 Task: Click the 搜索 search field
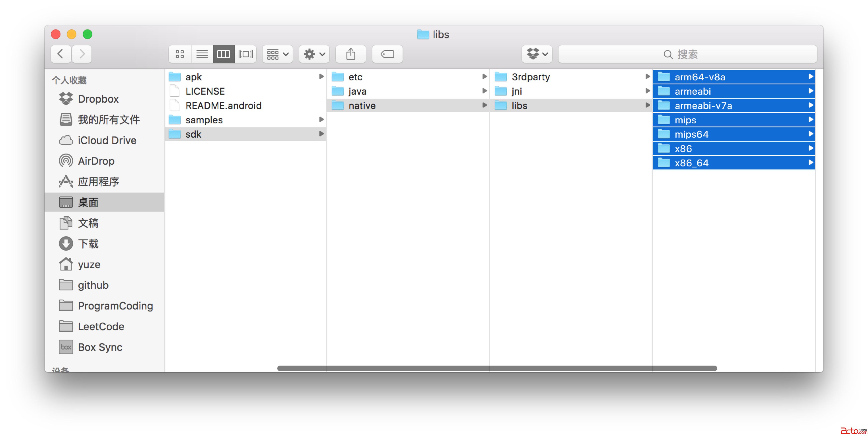click(687, 54)
